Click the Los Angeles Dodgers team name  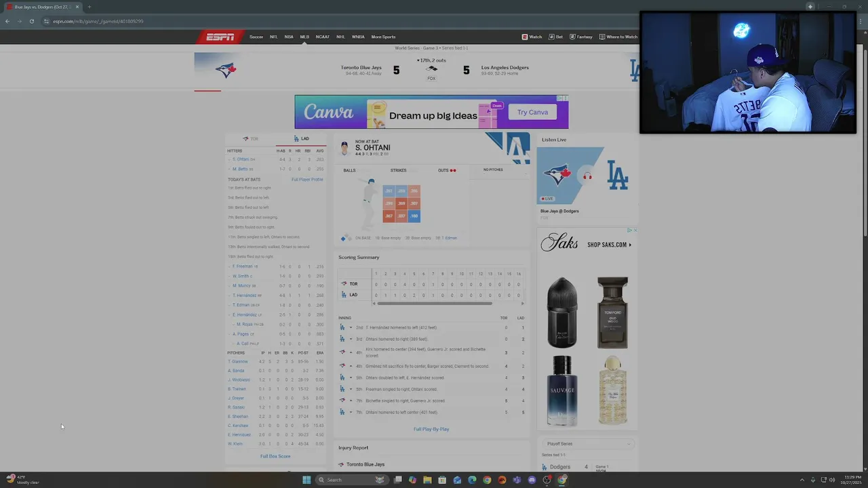pos(505,67)
